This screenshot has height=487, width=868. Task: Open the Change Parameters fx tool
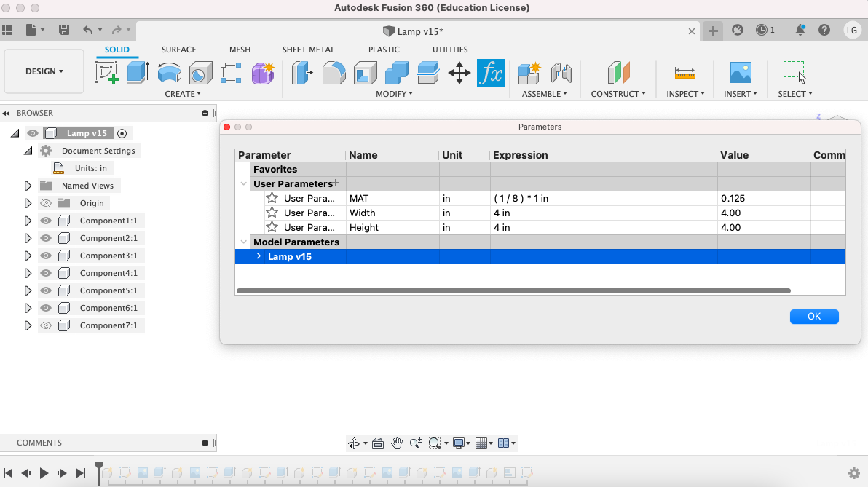[x=491, y=73]
